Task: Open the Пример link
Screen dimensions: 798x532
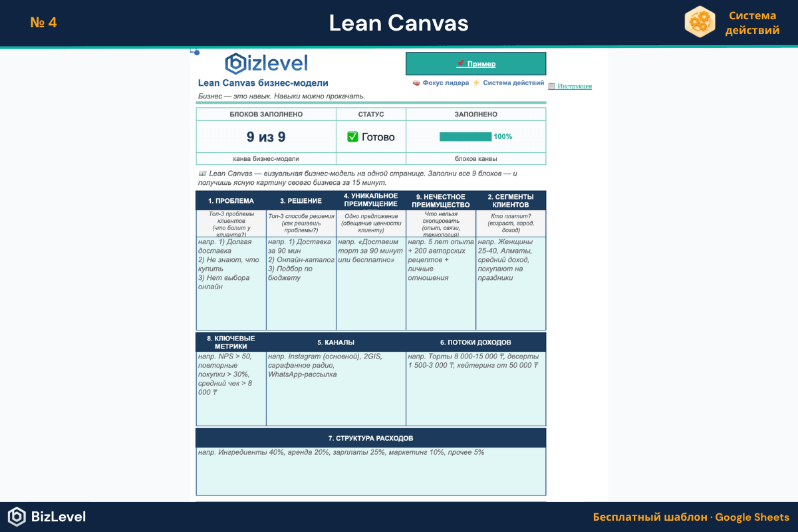Action: pos(482,64)
